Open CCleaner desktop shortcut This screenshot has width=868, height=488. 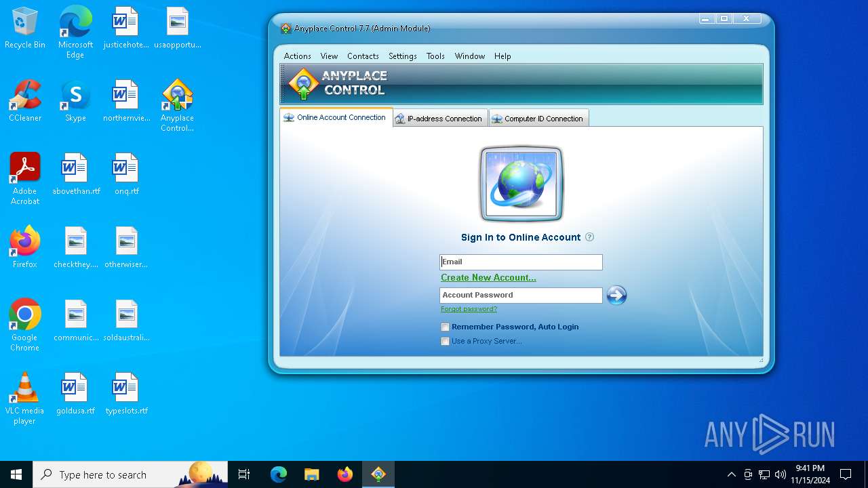coord(25,101)
